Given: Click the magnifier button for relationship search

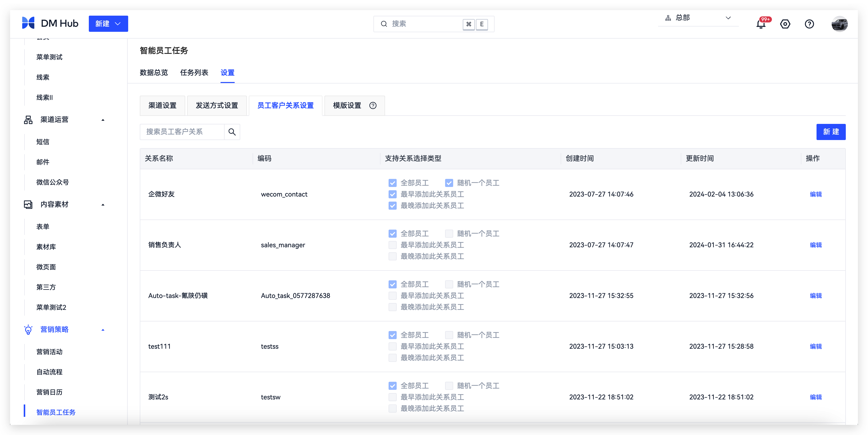Looking at the screenshot, I should [232, 132].
